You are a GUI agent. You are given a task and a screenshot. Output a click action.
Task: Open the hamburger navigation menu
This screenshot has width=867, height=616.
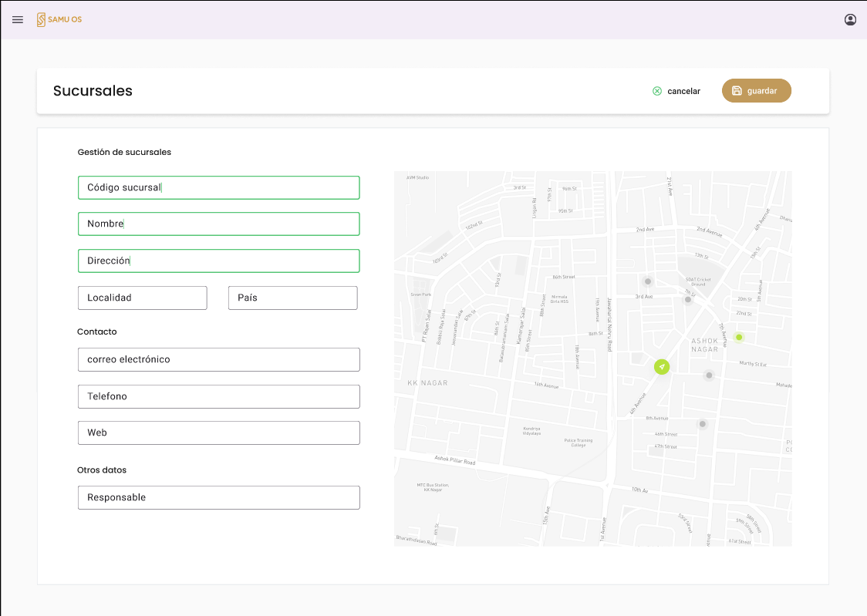(18, 19)
